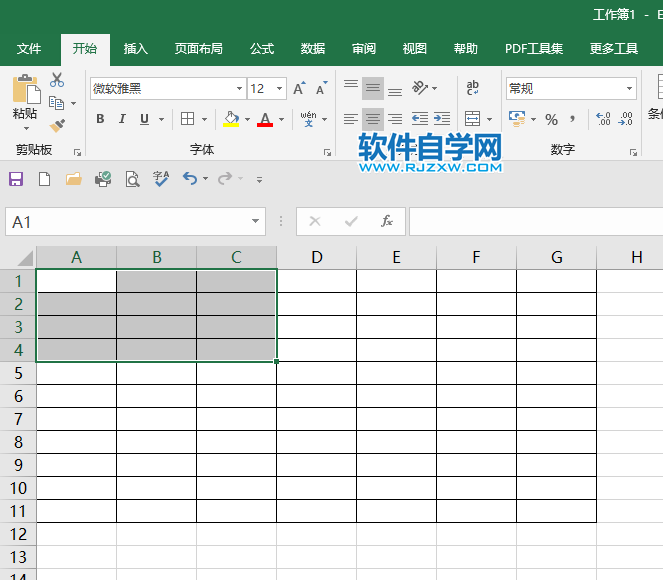Click the Paste clipboard icon

(x=26, y=90)
